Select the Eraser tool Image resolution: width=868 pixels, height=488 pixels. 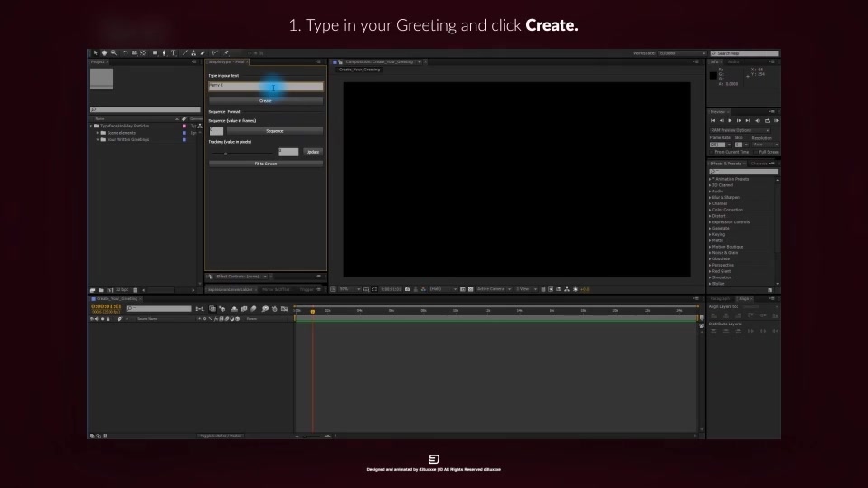click(x=203, y=53)
